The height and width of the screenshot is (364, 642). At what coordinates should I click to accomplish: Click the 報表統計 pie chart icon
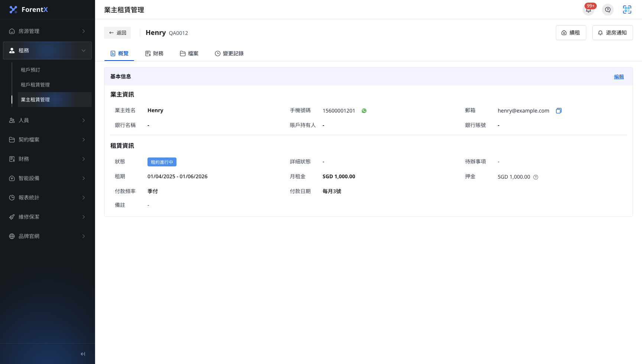pyautogui.click(x=12, y=198)
